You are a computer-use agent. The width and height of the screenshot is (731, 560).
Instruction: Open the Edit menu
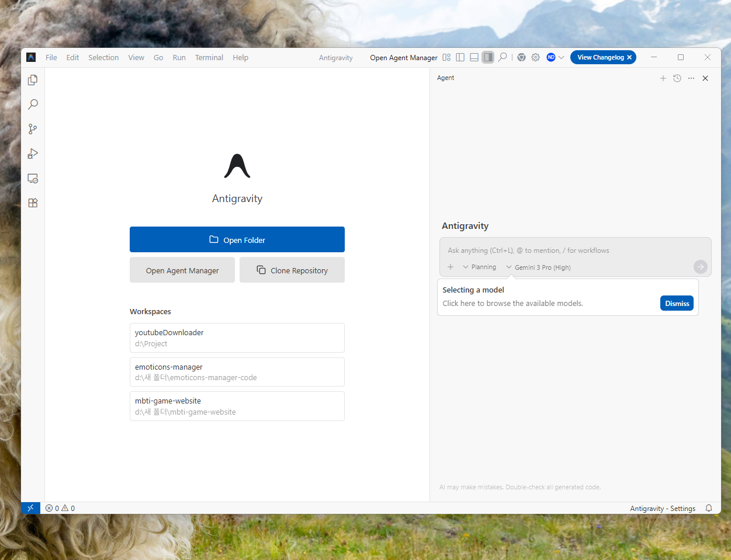coord(72,57)
